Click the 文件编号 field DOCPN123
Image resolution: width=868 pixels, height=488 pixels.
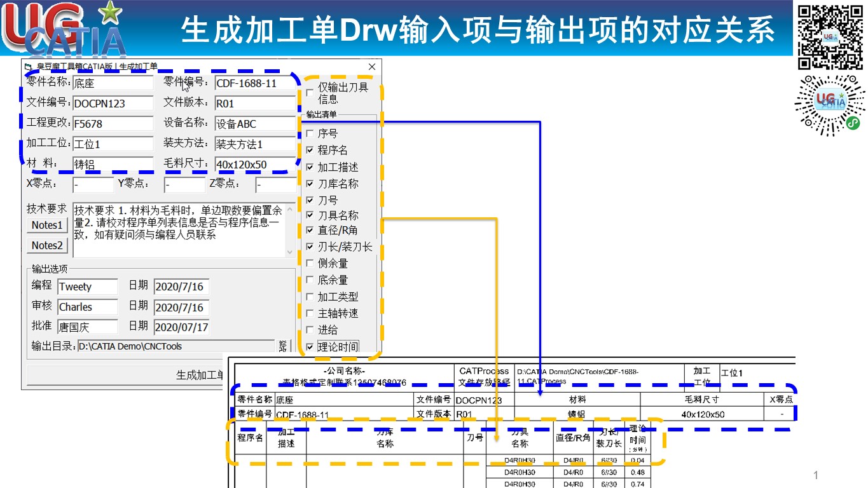pos(113,104)
